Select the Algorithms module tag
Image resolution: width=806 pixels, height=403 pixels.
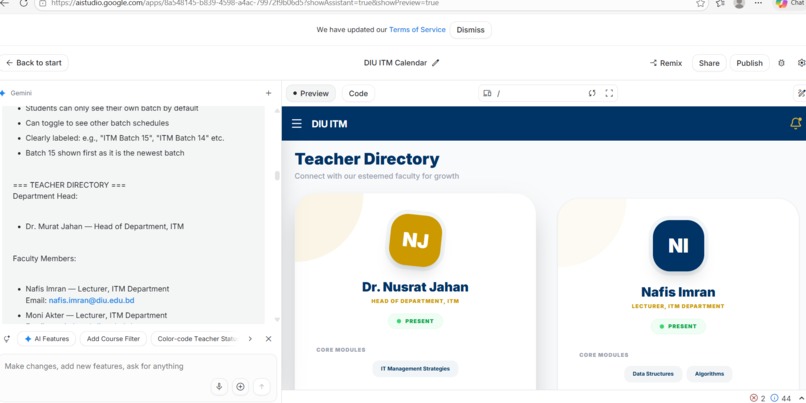click(x=709, y=374)
